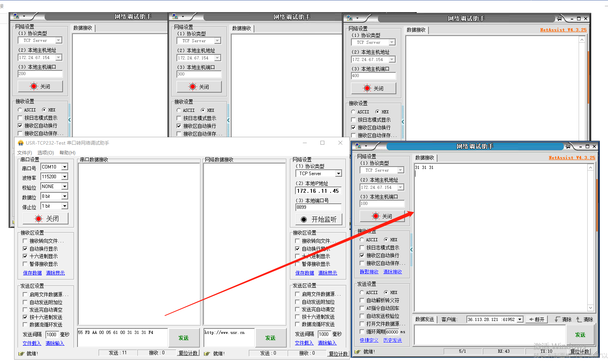Open the 波特率 115200 dropdown
608x364 pixels.
pos(65,177)
